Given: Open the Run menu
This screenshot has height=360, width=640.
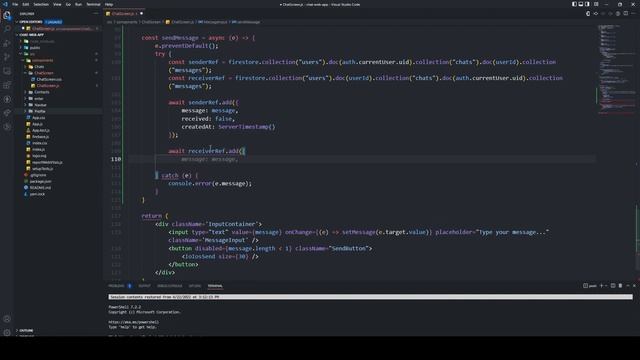Looking at the screenshot, I should (78, 4).
